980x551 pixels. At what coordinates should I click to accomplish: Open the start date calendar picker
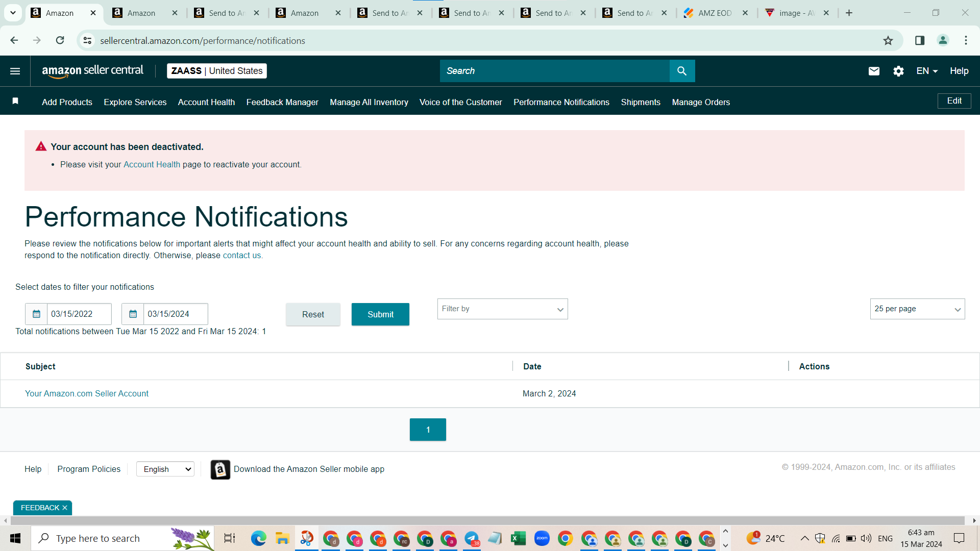[36, 314]
